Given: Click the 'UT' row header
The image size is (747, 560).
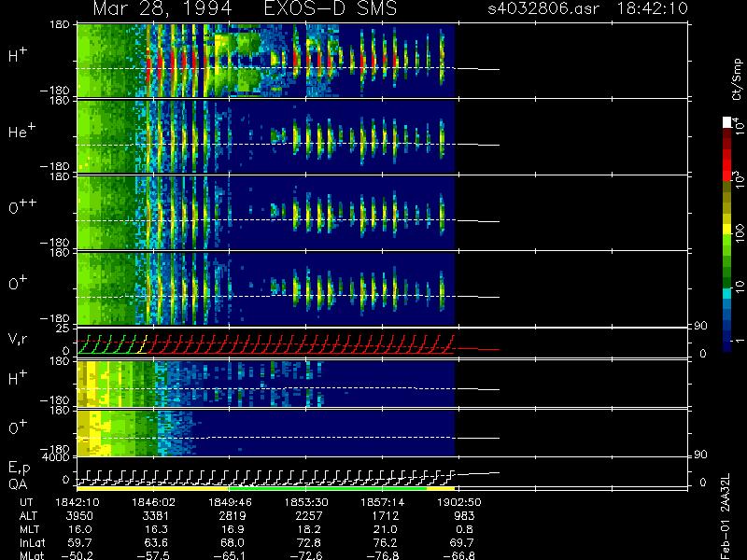Looking at the screenshot, I should pyautogui.click(x=26, y=502).
